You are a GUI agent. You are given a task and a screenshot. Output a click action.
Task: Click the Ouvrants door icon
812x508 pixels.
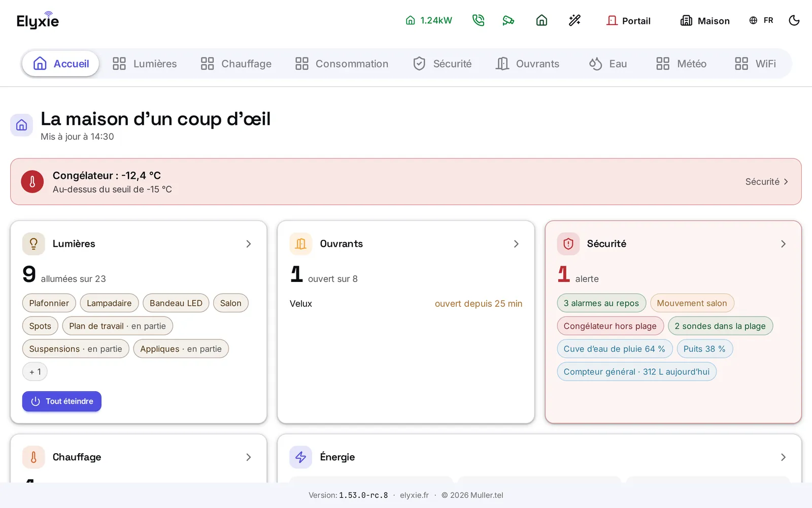pos(301,244)
